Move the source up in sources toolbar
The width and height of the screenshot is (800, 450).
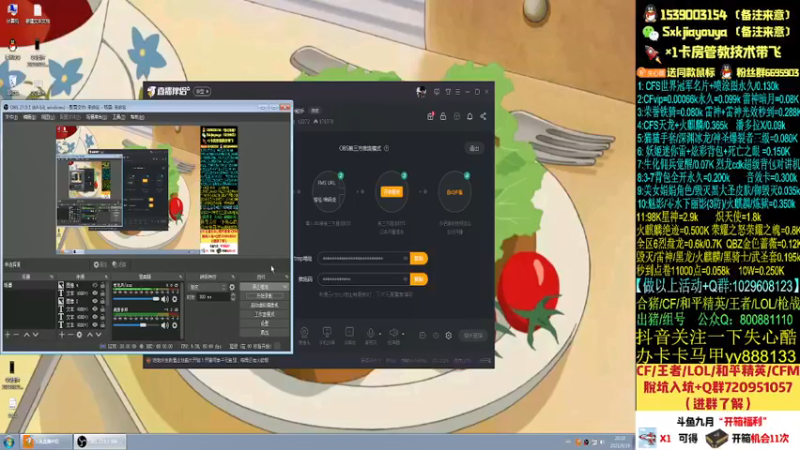coord(90,335)
